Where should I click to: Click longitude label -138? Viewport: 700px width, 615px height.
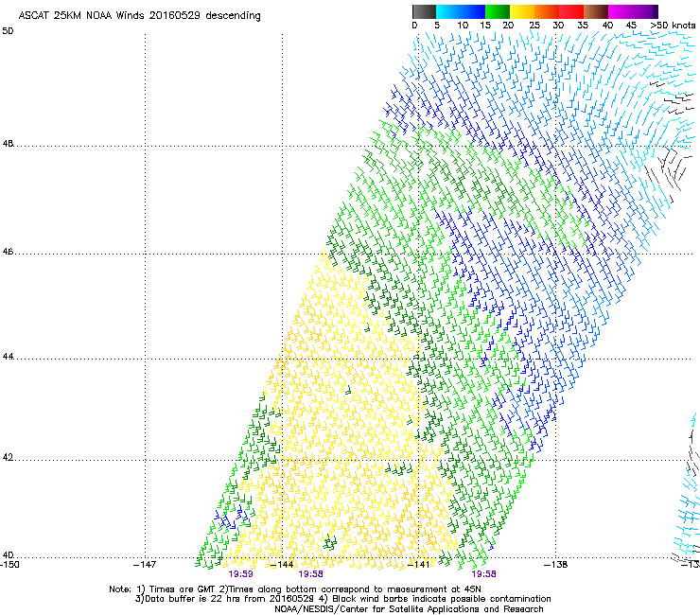(x=556, y=565)
